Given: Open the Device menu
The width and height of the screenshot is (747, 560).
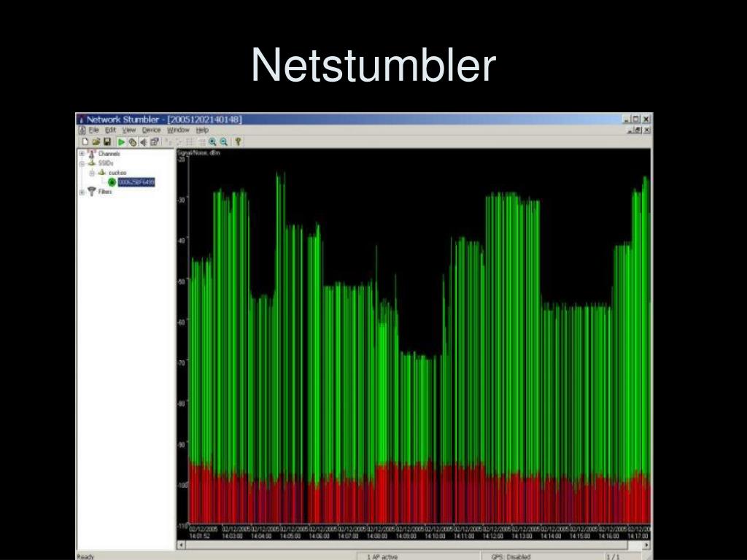Looking at the screenshot, I should [x=152, y=130].
